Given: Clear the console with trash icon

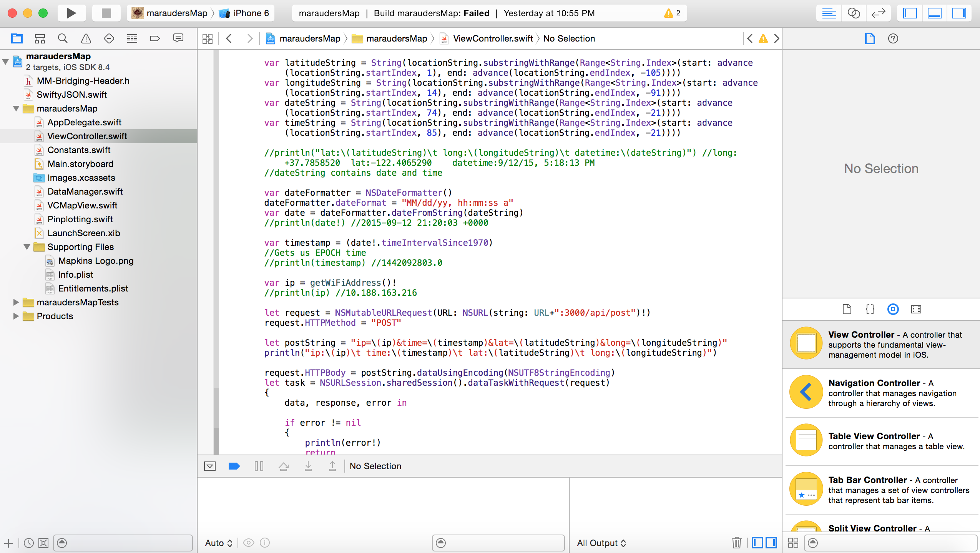Looking at the screenshot, I should [736, 543].
